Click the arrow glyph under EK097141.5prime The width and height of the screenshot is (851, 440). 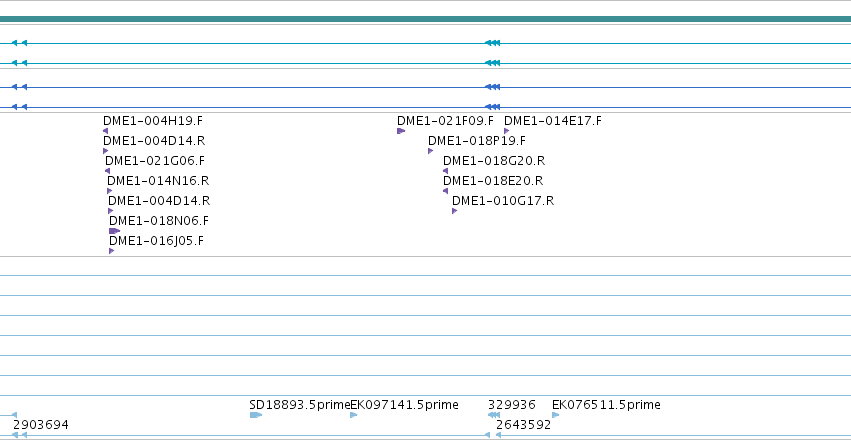click(353, 415)
